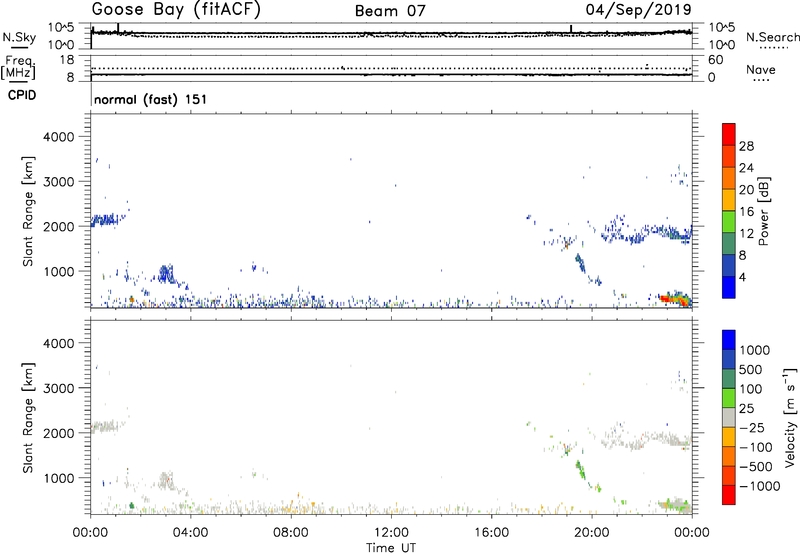This screenshot has width=800, height=554.
Task: Click the '3000' label on velocity panel axis
Action: point(58,388)
